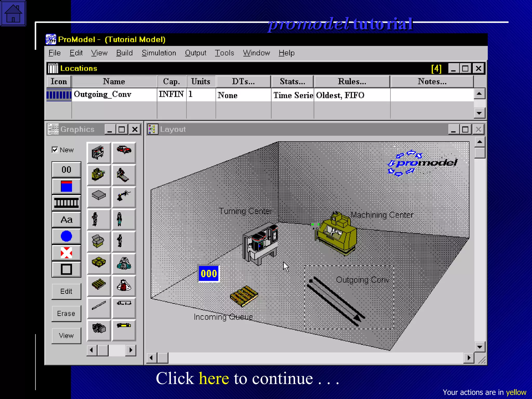
Task: Open the Rules... column header
Action: coord(352,82)
